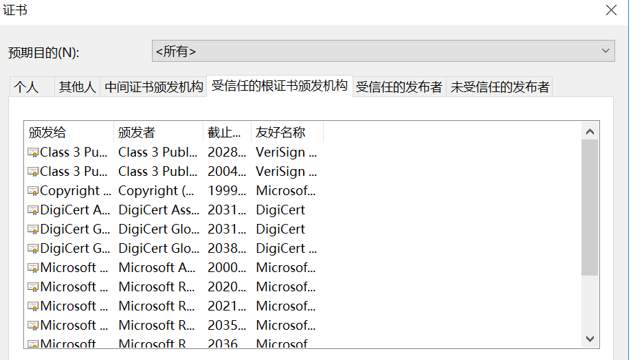644x360 pixels.
Task: Click expiry value 1999... in Copyright row
Action: [227, 191]
